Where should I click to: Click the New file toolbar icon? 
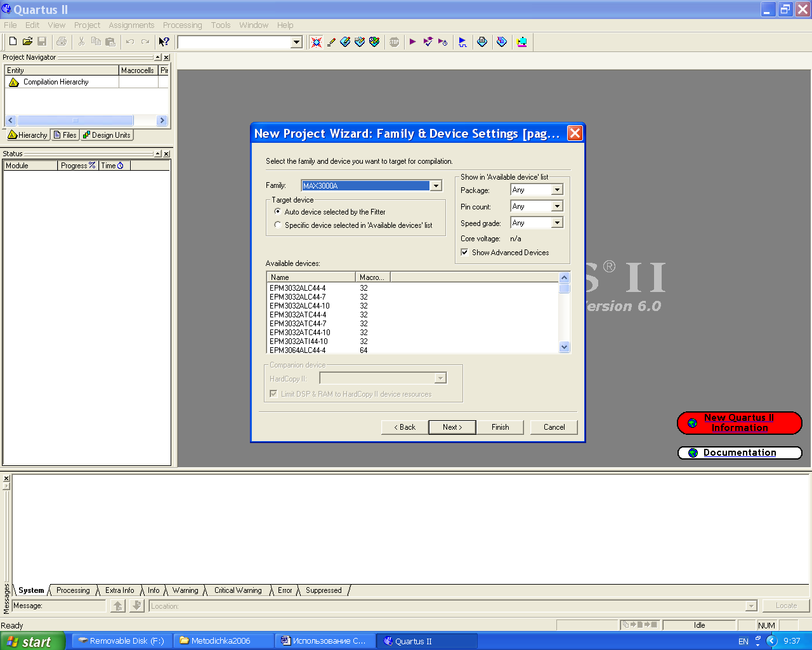[13, 41]
